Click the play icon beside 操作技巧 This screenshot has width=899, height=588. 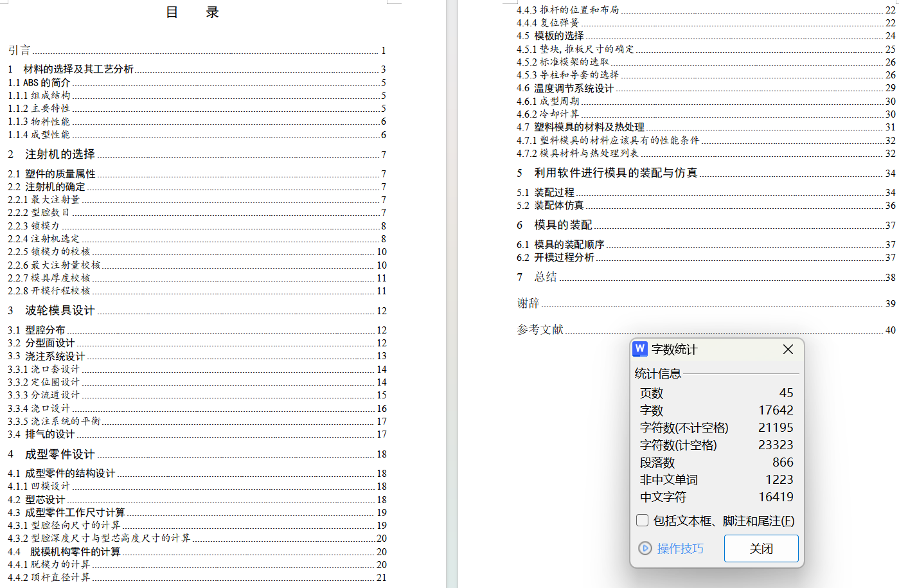(x=645, y=548)
